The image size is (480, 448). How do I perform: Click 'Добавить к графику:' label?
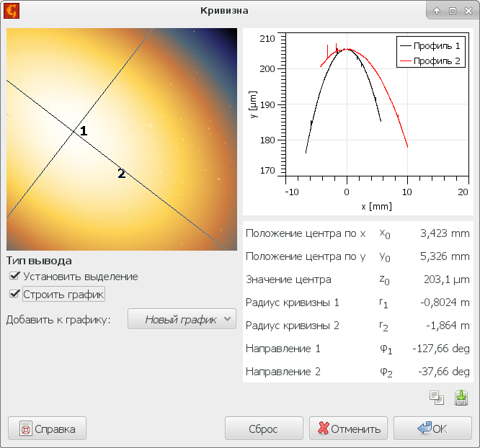[x=58, y=320]
